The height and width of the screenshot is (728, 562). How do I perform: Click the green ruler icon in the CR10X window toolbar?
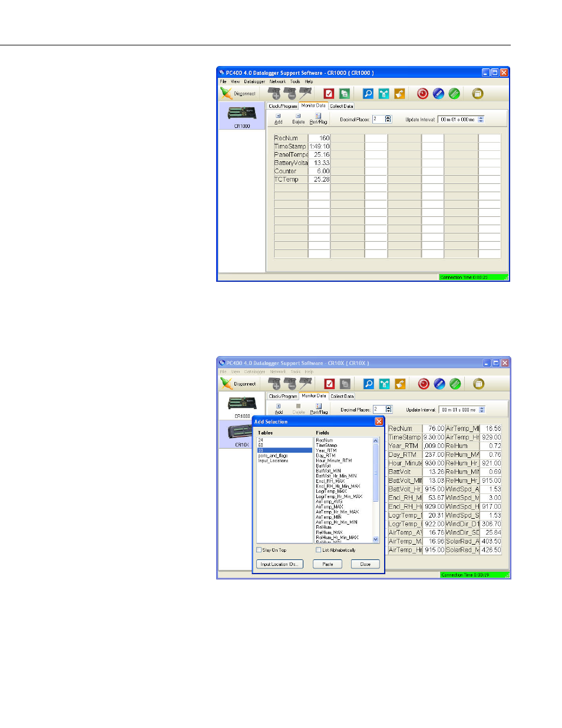(x=455, y=384)
